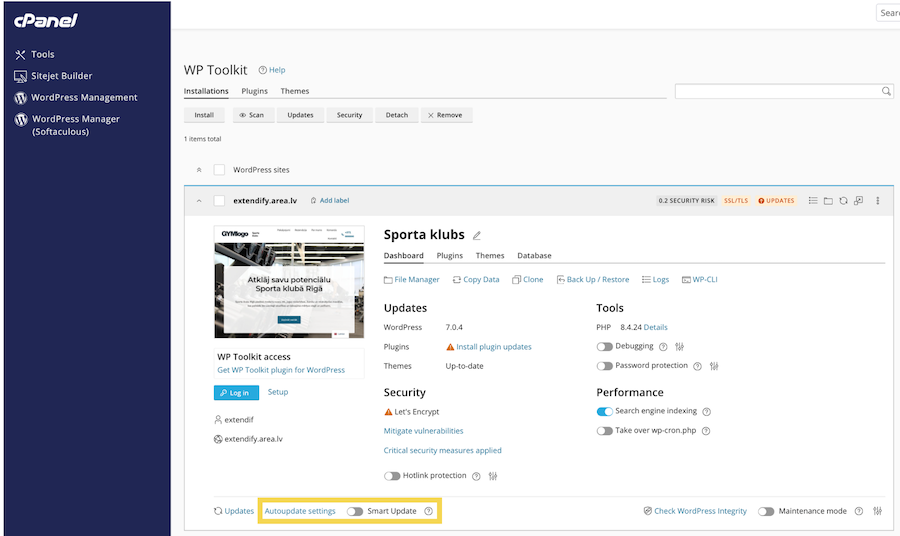Open Get WP Toolkit plugin for WordPress link
The width and height of the screenshot is (900, 536).
pos(281,370)
